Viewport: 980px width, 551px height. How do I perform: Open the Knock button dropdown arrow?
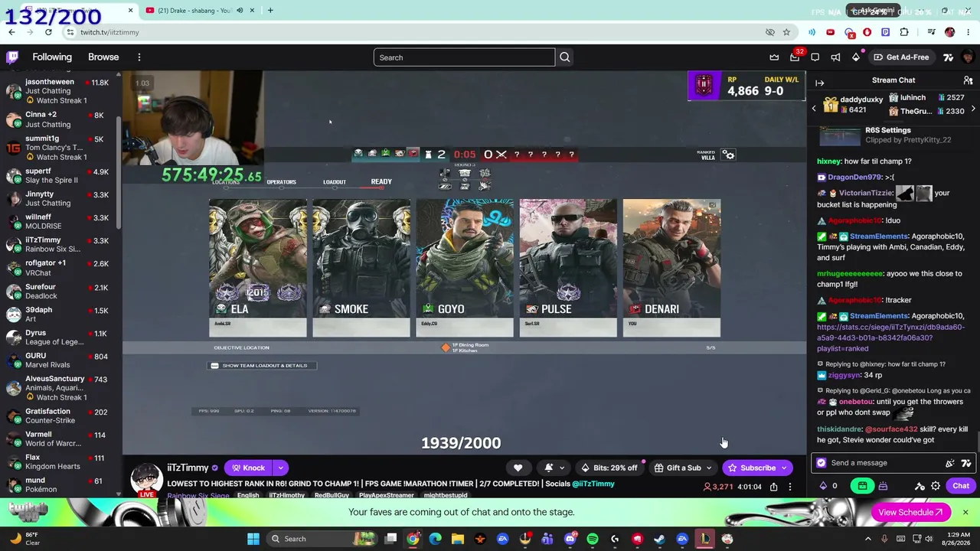coord(280,468)
